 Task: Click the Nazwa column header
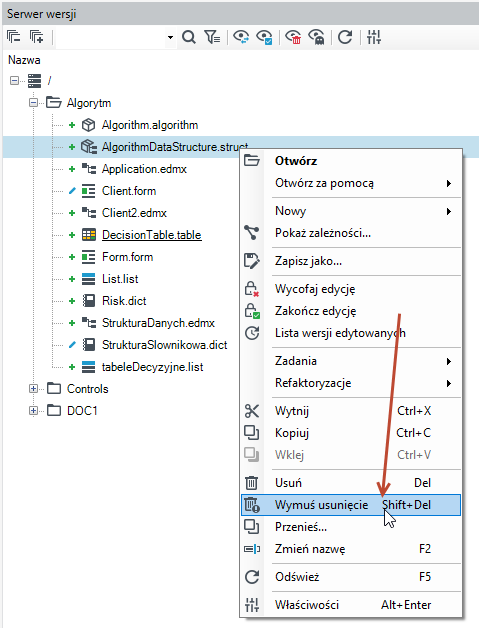coord(24,60)
